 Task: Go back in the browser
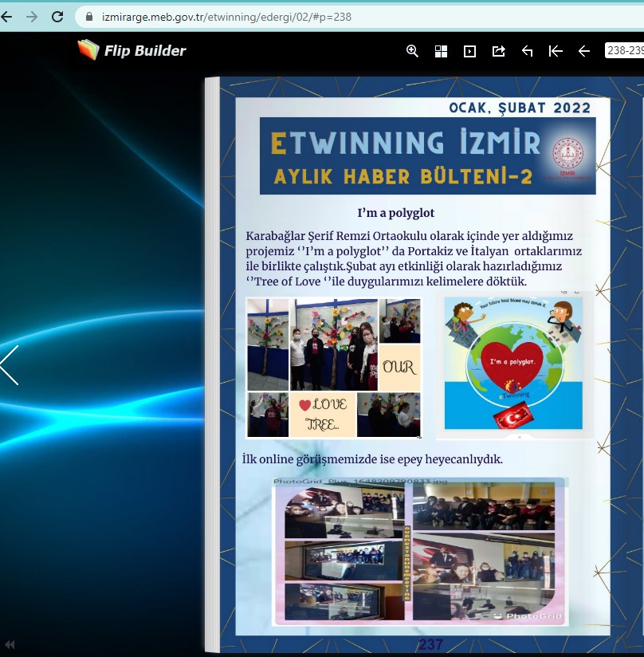coord(6,17)
